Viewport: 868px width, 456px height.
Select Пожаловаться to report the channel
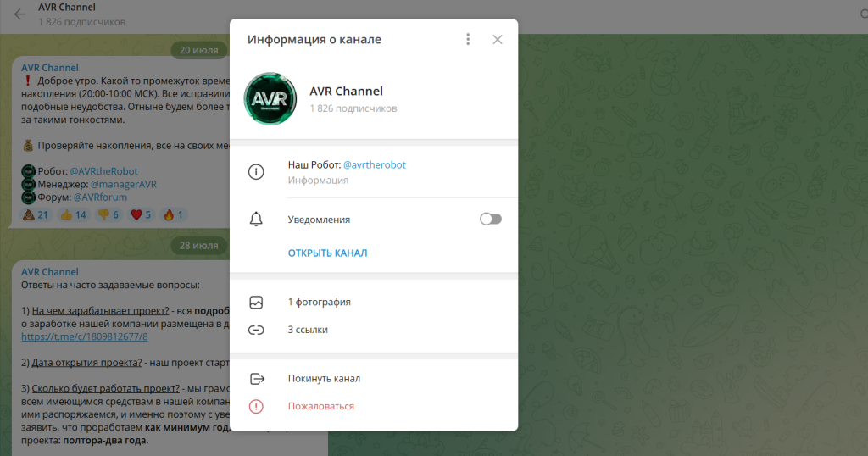pyautogui.click(x=320, y=406)
